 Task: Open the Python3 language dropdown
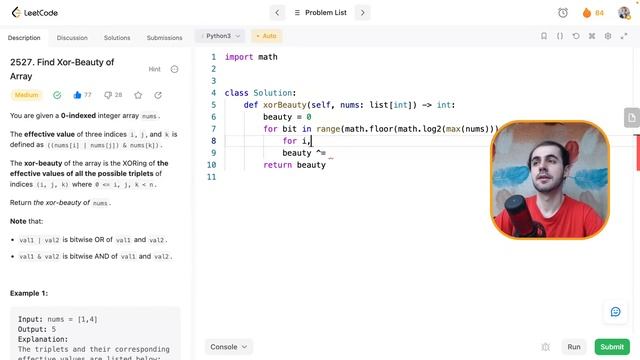[220, 36]
